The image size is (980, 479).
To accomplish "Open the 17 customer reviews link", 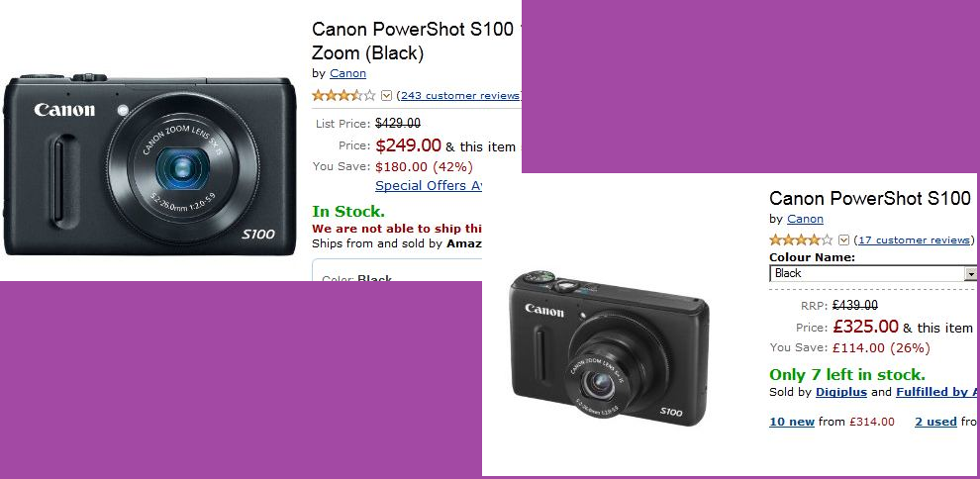I will pyautogui.click(x=914, y=239).
